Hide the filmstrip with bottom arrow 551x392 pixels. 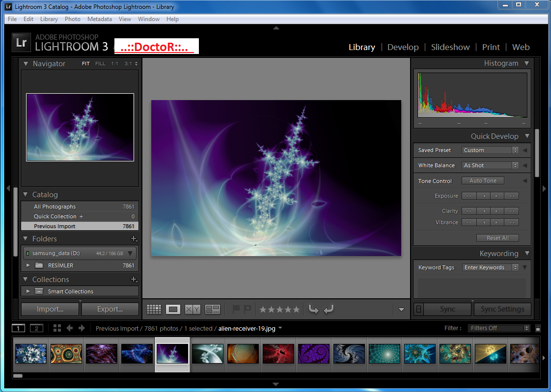(x=276, y=384)
